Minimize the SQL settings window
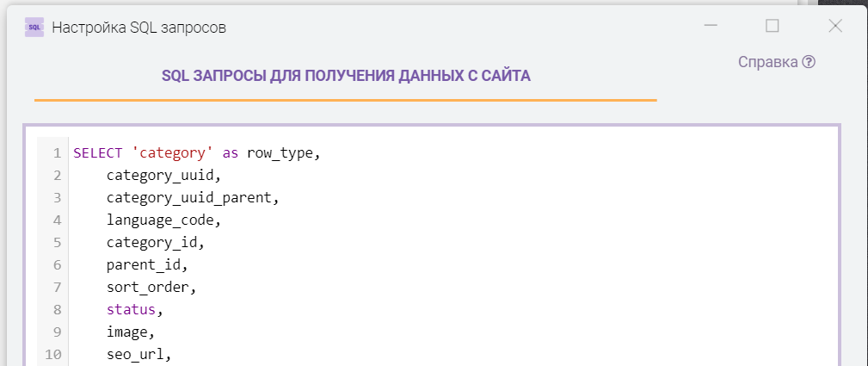Screen dimensions: 868x366 (711, 27)
